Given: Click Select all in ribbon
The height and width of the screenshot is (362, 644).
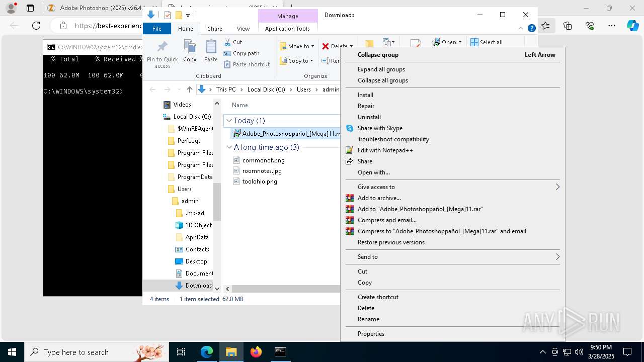Looking at the screenshot, I should [487, 42].
